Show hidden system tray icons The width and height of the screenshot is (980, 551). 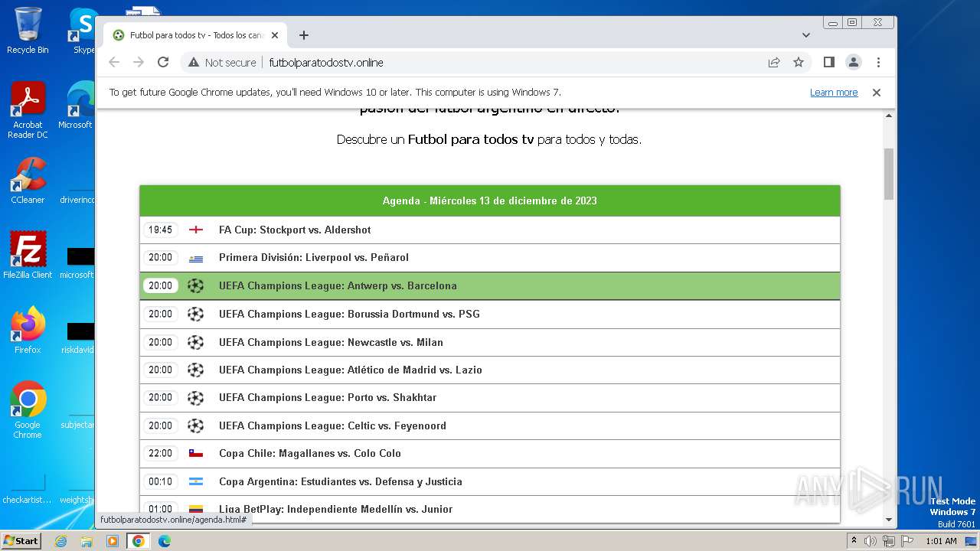point(854,541)
